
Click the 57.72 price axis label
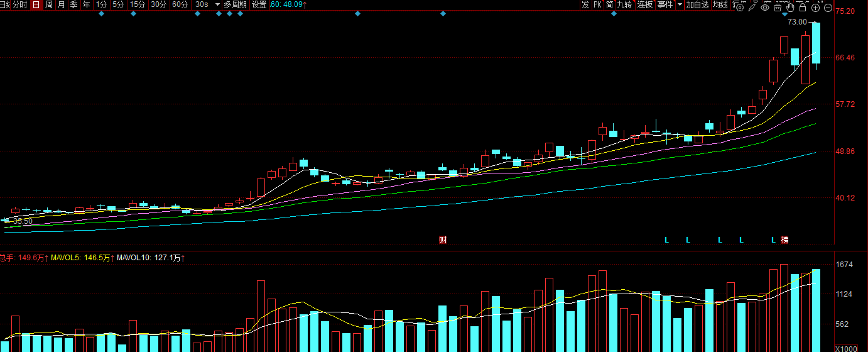point(845,104)
